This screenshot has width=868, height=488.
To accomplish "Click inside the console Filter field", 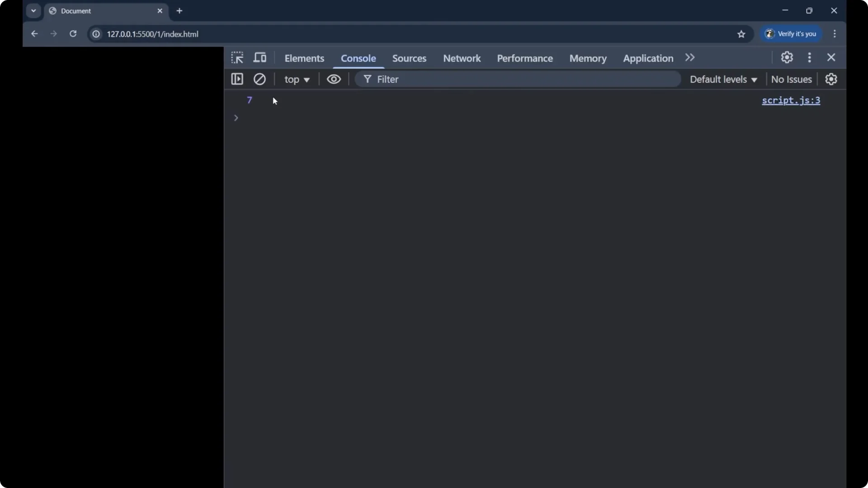I will pyautogui.click(x=497, y=79).
